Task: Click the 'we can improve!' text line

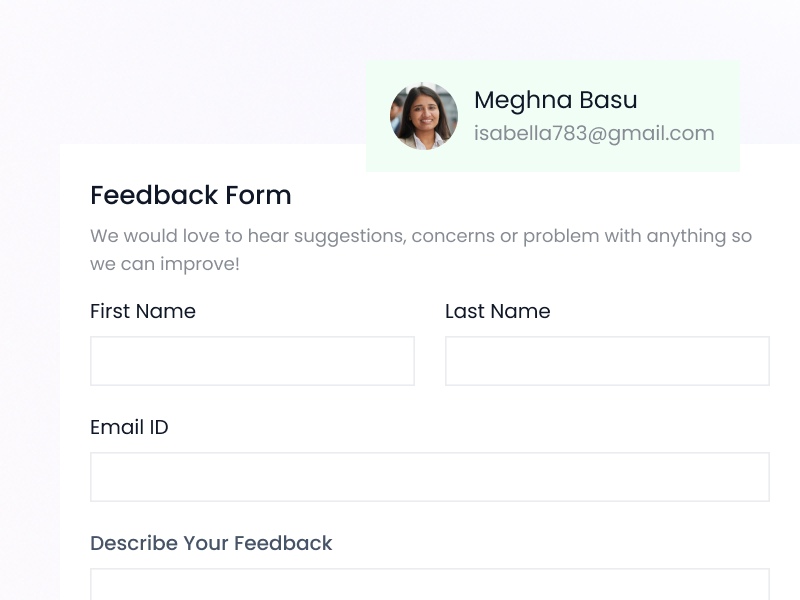Action: pos(165,264)
